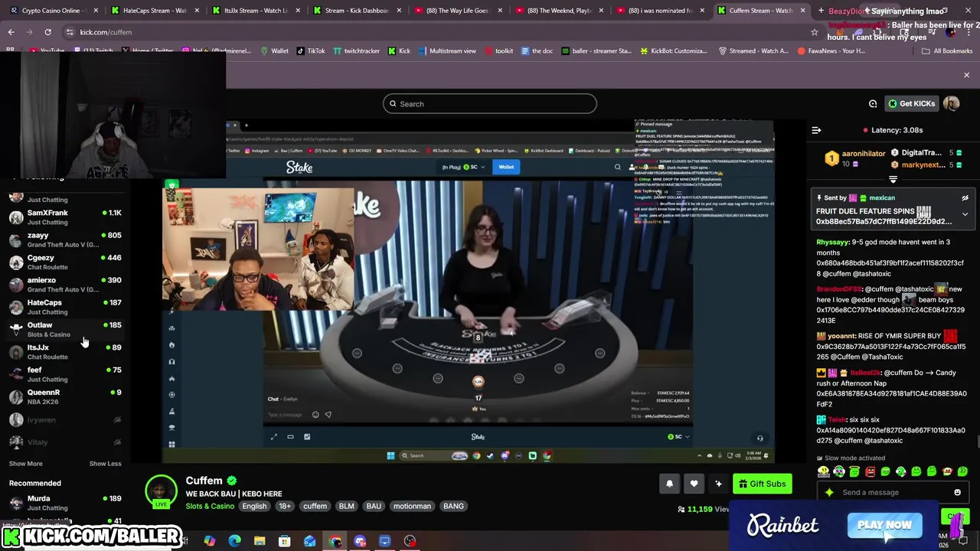Toggle the heart follow button
This screenshot has height=551, width=980.
click(694, 484)
